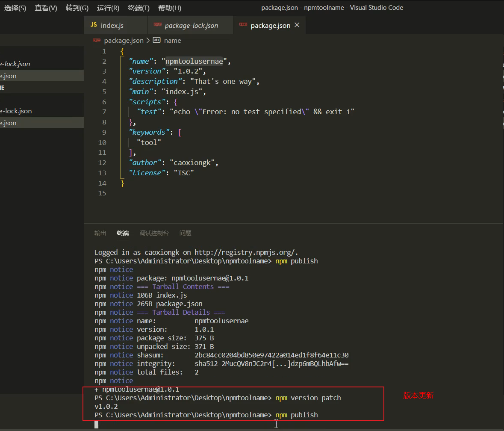Select the lower e.json file in folder tree
The width and height of the screenshot is (504, 431).
[42, 123]
